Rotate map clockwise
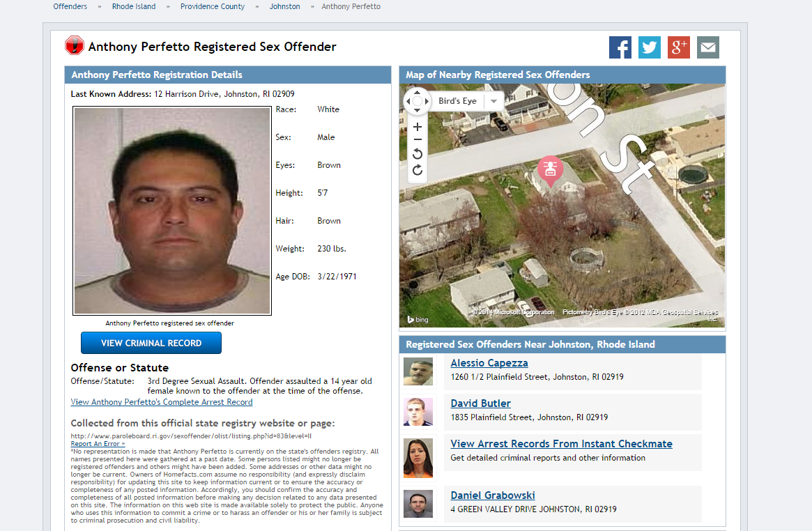The height and width of the screenshot is (531, 812). 418,170
